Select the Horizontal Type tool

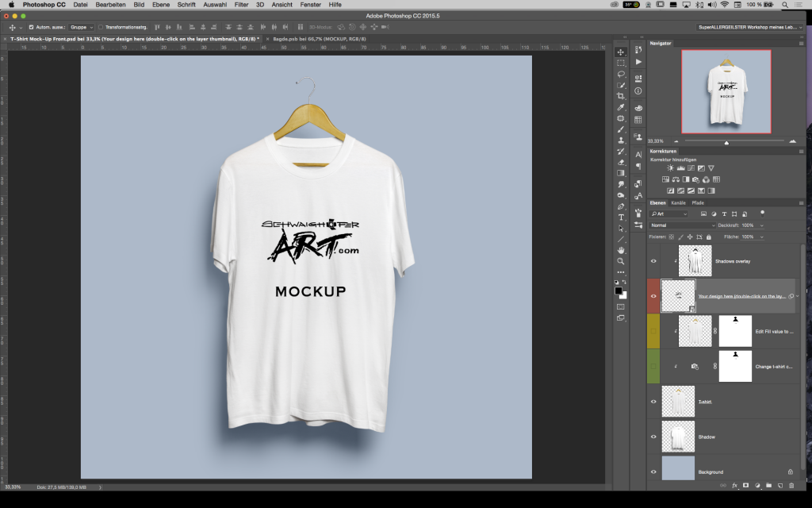(x=621, y=217)
